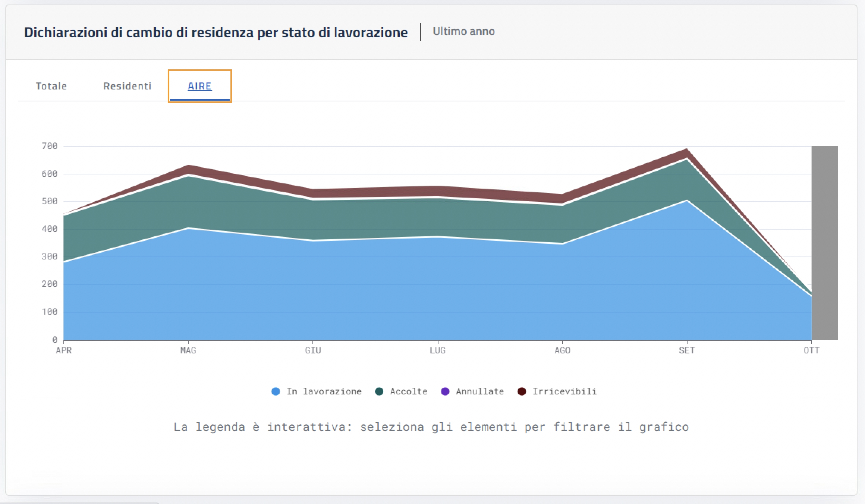Image resolution: width=865 pixels, height=504 pixels.
Task: Click the blue 'In lavorazione' legend dot
Action: point(275,391)
